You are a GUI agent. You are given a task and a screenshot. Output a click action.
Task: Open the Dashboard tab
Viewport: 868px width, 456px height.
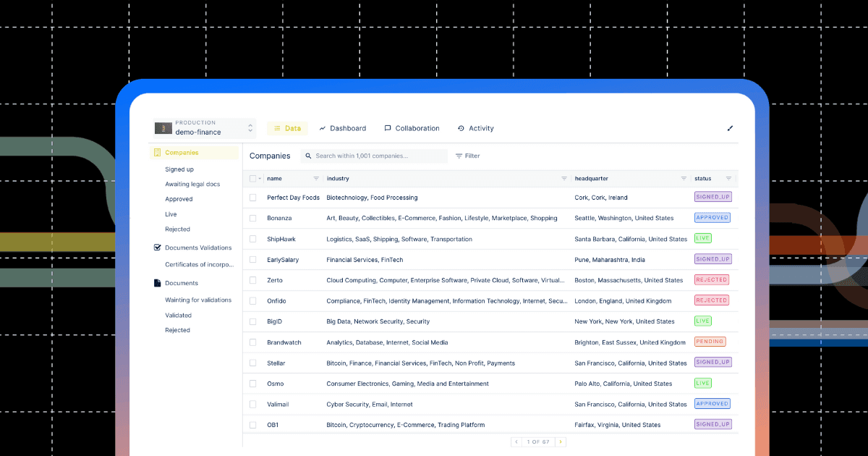click(342, 128)
